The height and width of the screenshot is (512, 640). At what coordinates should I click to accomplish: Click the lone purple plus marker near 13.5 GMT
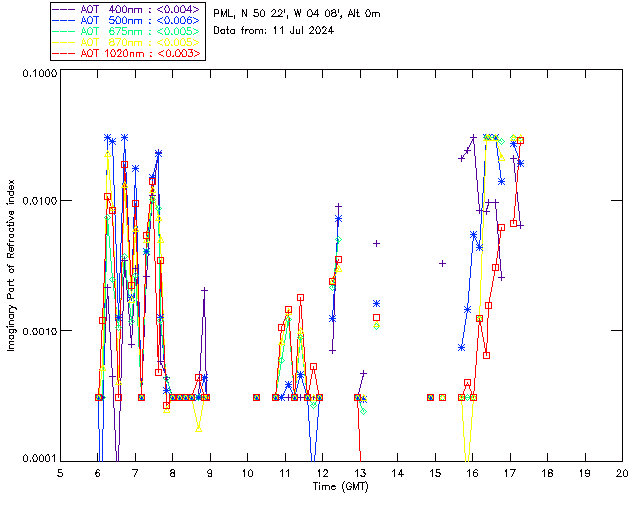pos(377,244)
